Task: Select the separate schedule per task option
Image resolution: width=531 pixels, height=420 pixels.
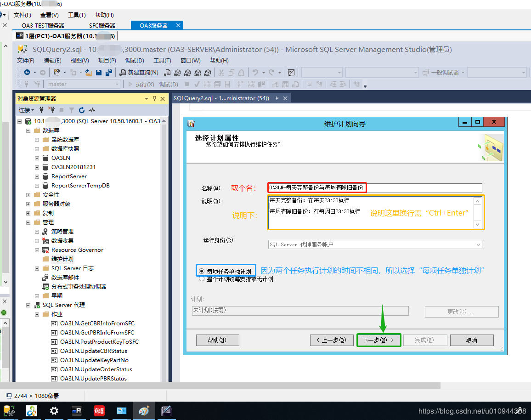Action: pyautogui.click(x=226, y=271)
